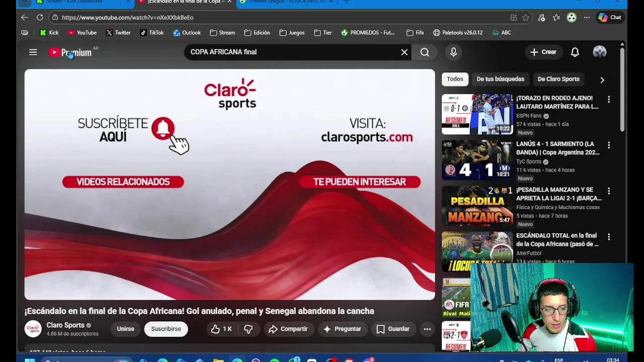Open the Claro Sports channel avatar
Image resolution: width=644 pixels, height=362 pixels.
[x=33, y=329]
